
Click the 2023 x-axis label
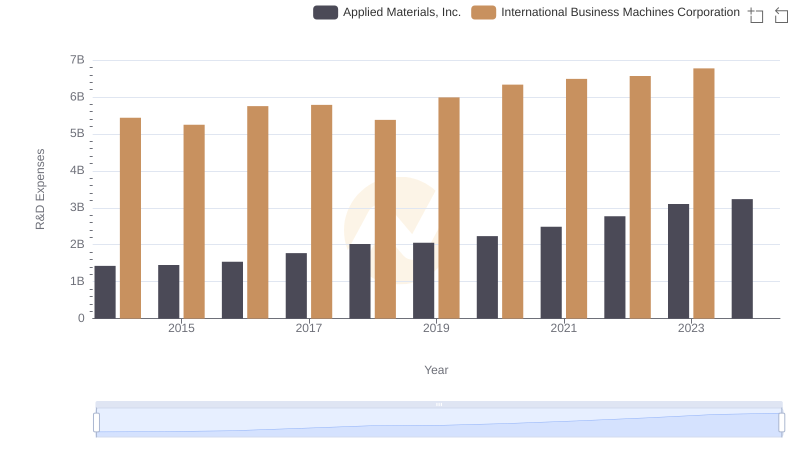point(691,328)
